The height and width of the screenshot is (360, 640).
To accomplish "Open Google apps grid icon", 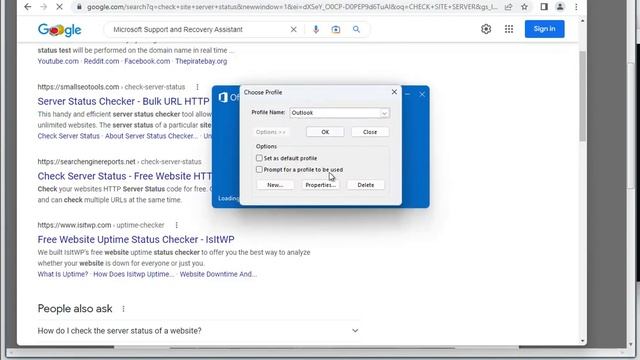I will [509, 29].
